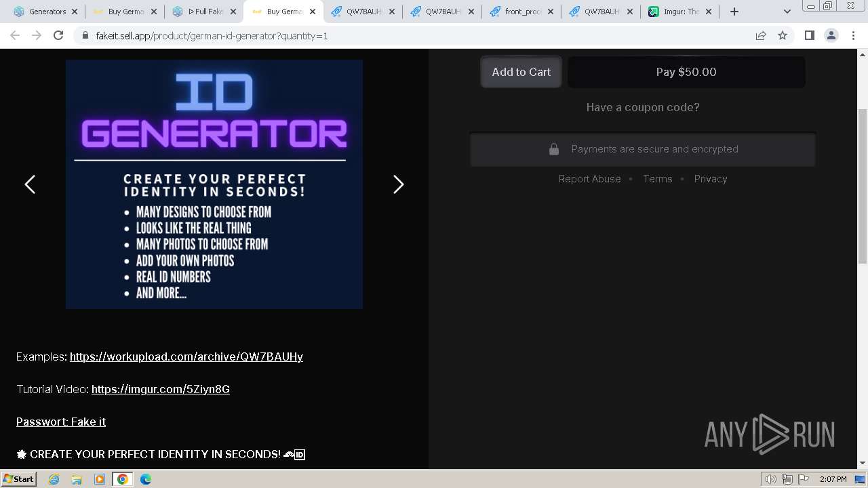Show previous product image
The height and width of the screenshot is (488, 868).
click(30, 184)
